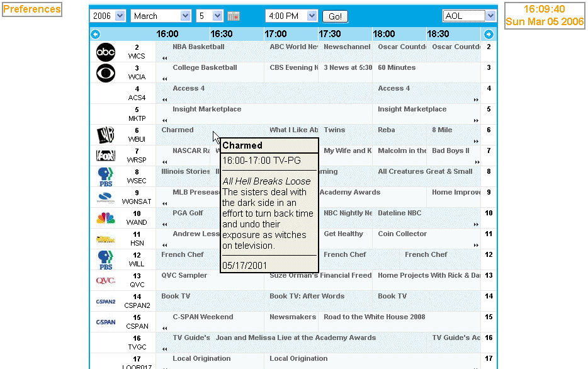Click the C-SPAN logo on channel 15
This screenshot has height=369, width=588.
106,322
